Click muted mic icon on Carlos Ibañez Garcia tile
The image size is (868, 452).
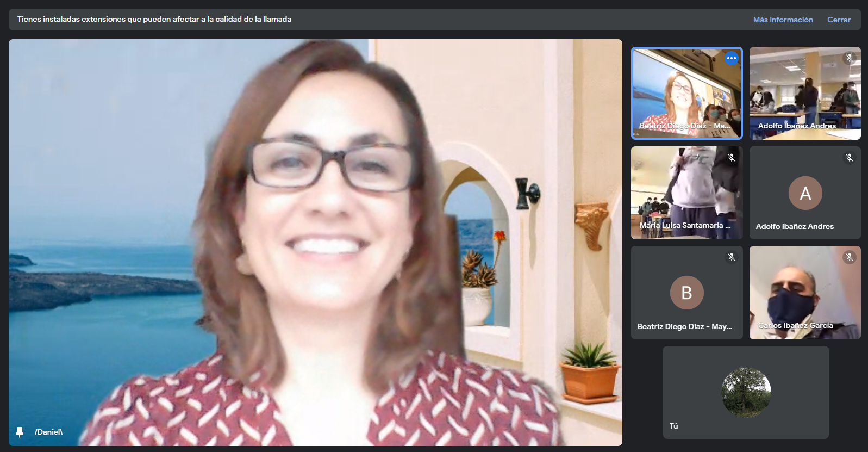(850, 257)
